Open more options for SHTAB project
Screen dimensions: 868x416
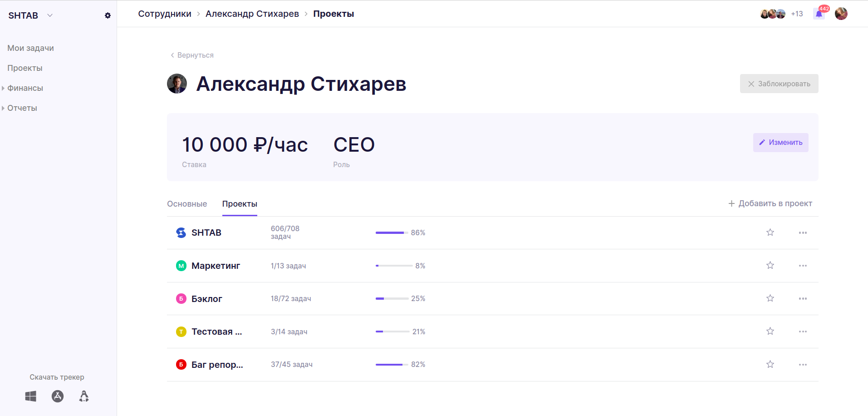coord(803,233)
